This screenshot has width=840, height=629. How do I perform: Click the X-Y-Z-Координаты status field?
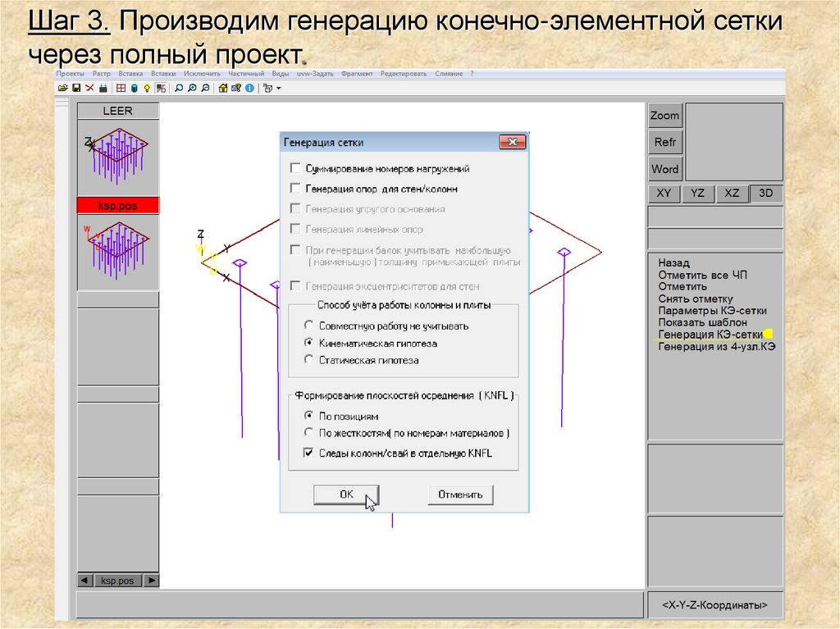(715, 605)
